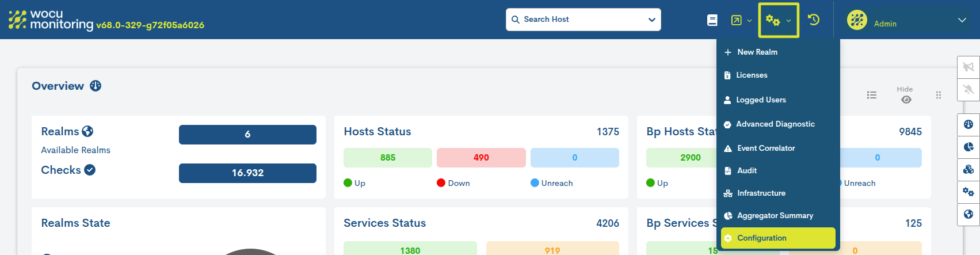Click the list view icon in Overview
980x255 pixels.
tap(872, 95)
